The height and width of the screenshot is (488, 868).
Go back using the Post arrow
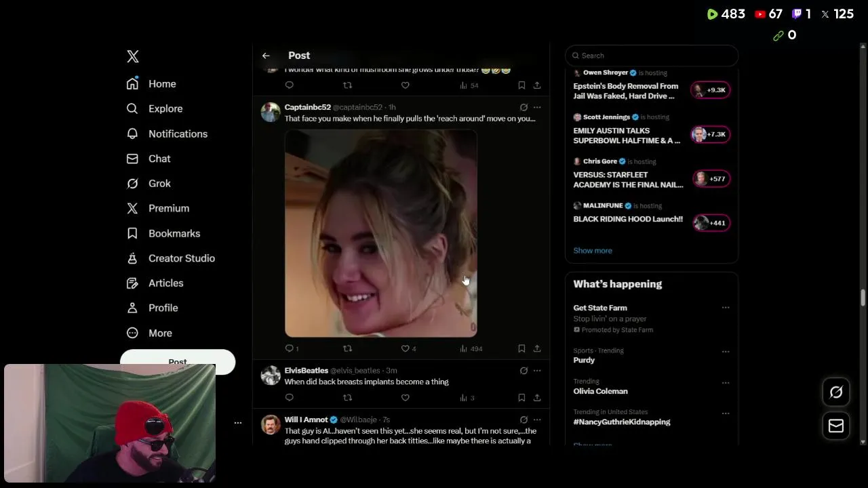coord(266,56)
